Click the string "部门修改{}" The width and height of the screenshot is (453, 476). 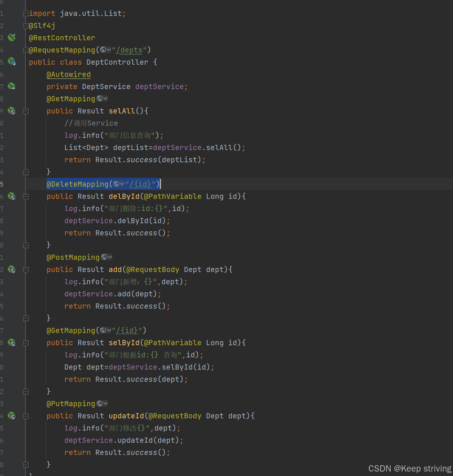[x=127, y=428]
